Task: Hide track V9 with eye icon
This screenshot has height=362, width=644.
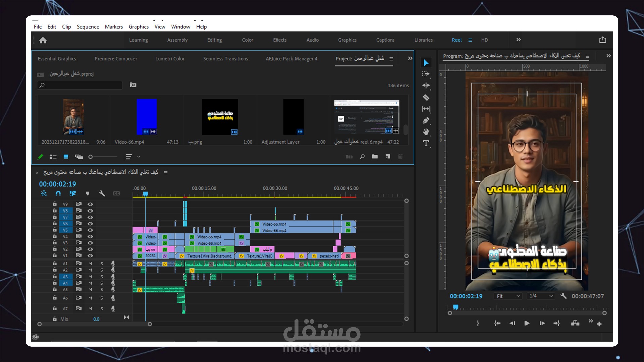Action: click(90, 204)
